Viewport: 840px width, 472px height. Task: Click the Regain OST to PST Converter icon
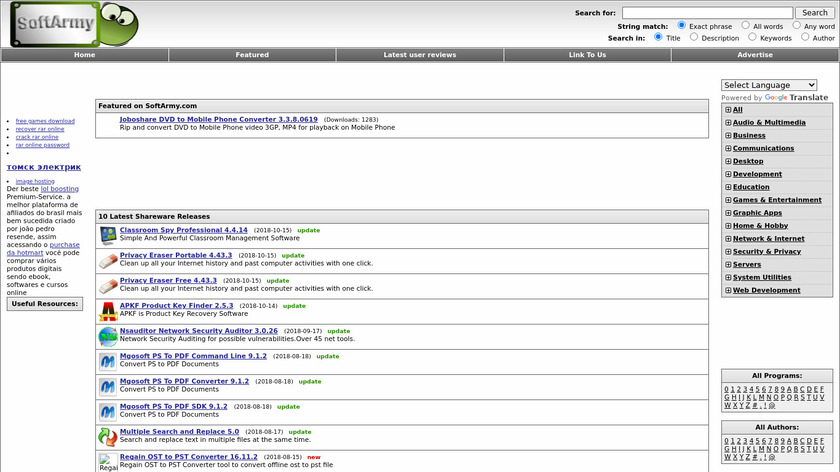[x=108, y=462]
